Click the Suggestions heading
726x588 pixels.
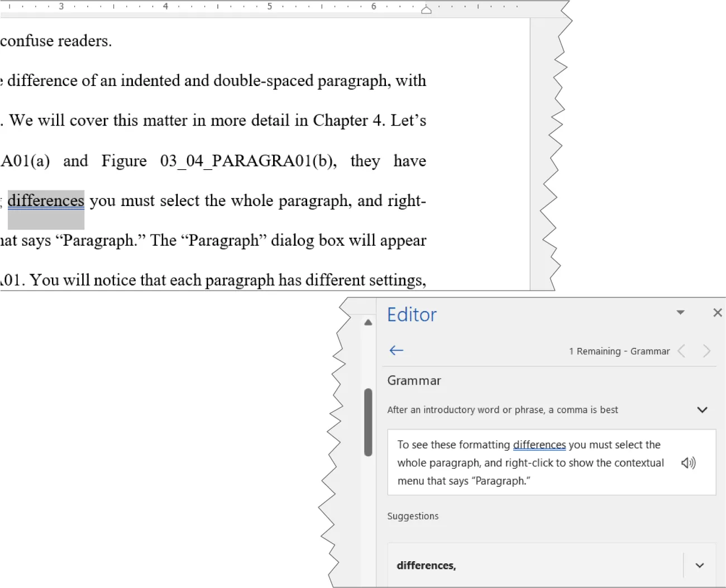click(x=413, y=516)
